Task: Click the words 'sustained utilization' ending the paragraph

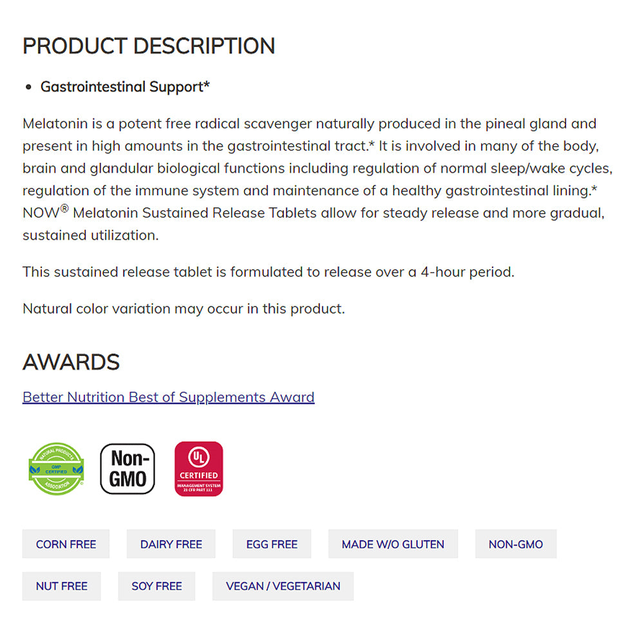Action: click(90, 236)
